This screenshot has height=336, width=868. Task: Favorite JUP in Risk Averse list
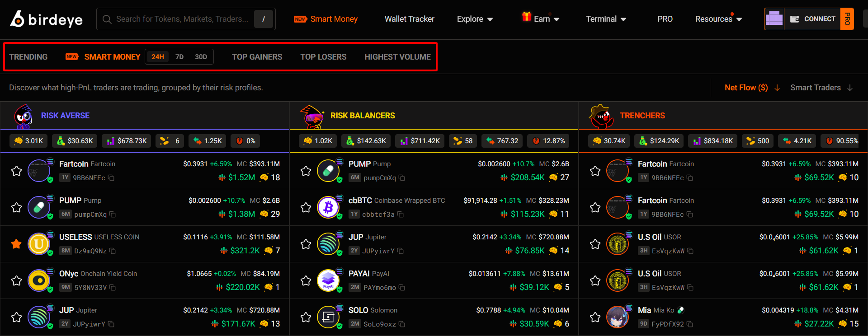click(x=17, y=317)
